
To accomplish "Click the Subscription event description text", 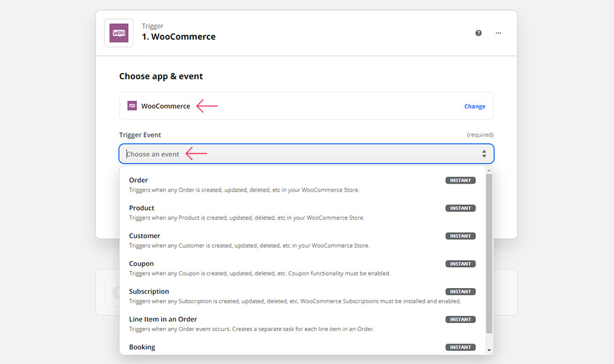I will tap(295, 301).
